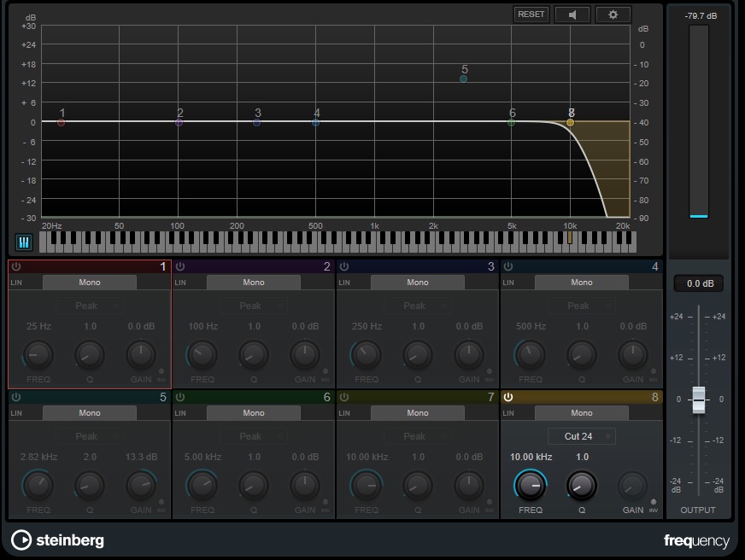Select EQ node 3 in the graph

[x=256, y=122]
